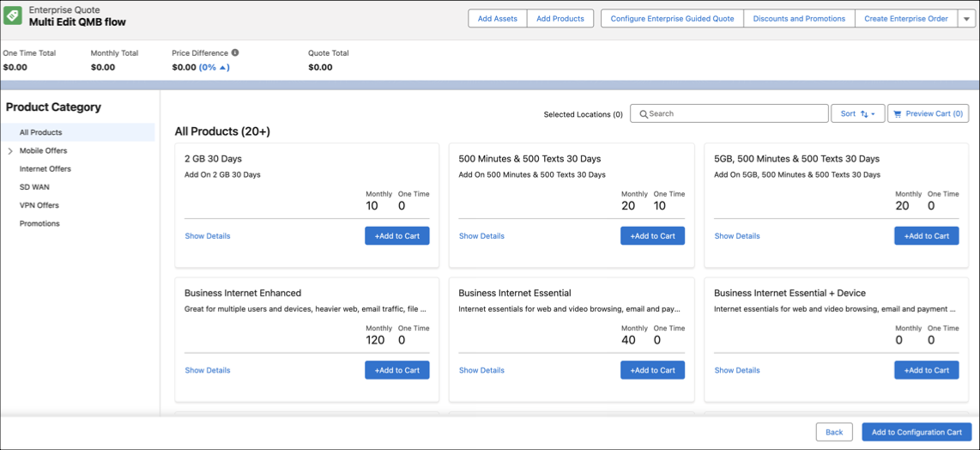
Task: Show details for 5GB, 500 Minutes & 500 Texts
Action: [737, 236]
